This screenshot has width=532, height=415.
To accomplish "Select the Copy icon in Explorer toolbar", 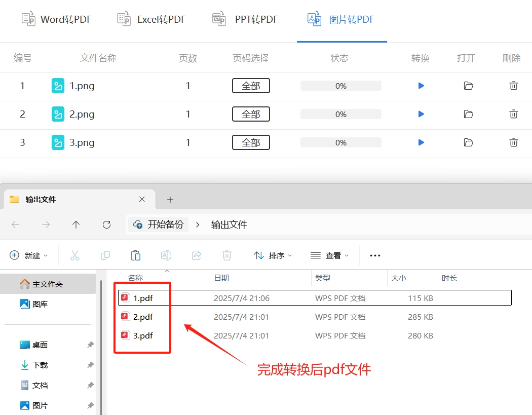I will click(x=105, y=255).
